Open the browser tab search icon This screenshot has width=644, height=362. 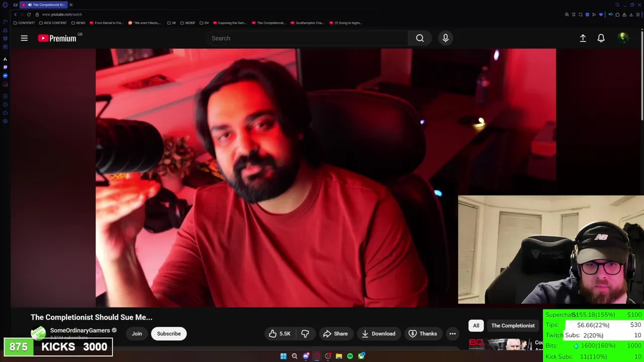617,5
